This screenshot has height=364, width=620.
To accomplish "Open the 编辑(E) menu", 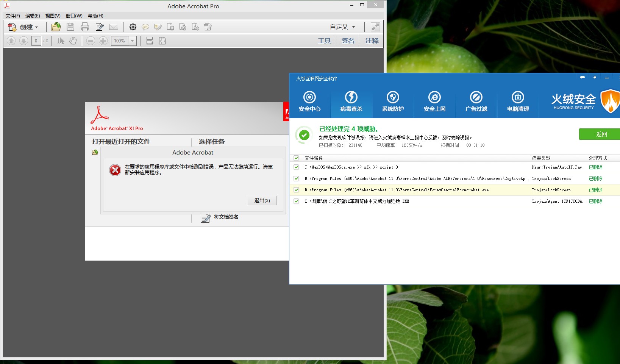I will (33, 16).
